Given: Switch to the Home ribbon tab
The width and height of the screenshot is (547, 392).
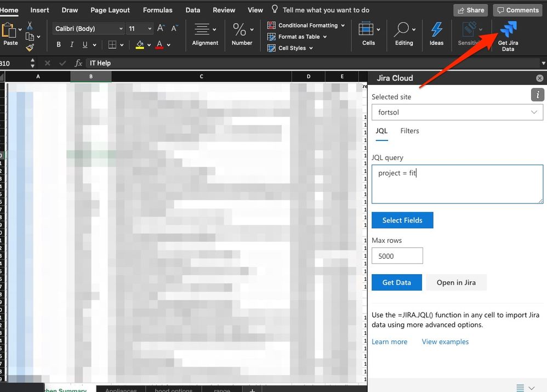Looking at the screenshot, I should pyautogui.click(x=9, y=10).
